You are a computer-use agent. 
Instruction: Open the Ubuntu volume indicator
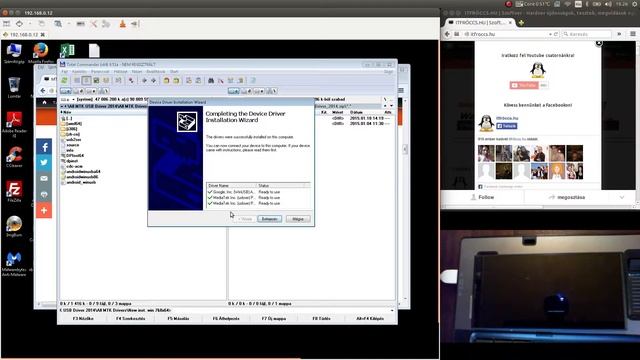608,4
